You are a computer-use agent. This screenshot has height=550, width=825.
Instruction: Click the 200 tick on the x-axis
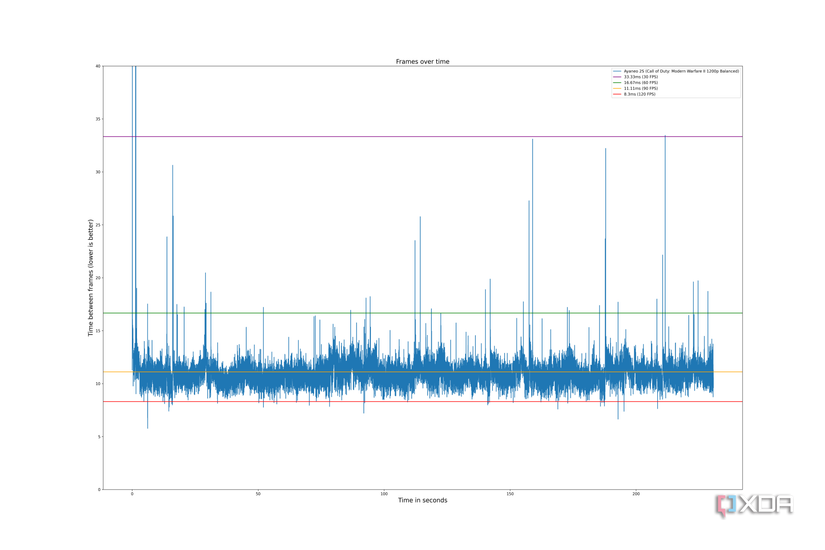tap(636, 494)
